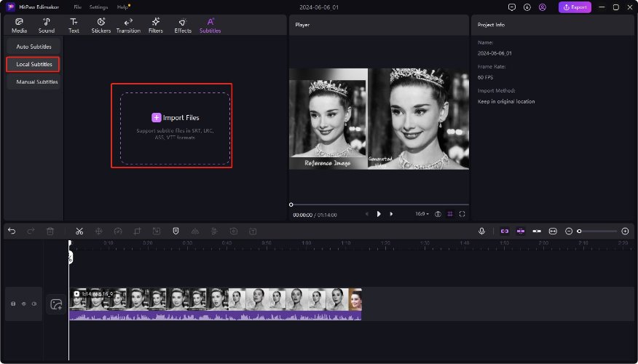
Task: Click the 60 FPS frame rate value
Action: (x=485, y=77)
